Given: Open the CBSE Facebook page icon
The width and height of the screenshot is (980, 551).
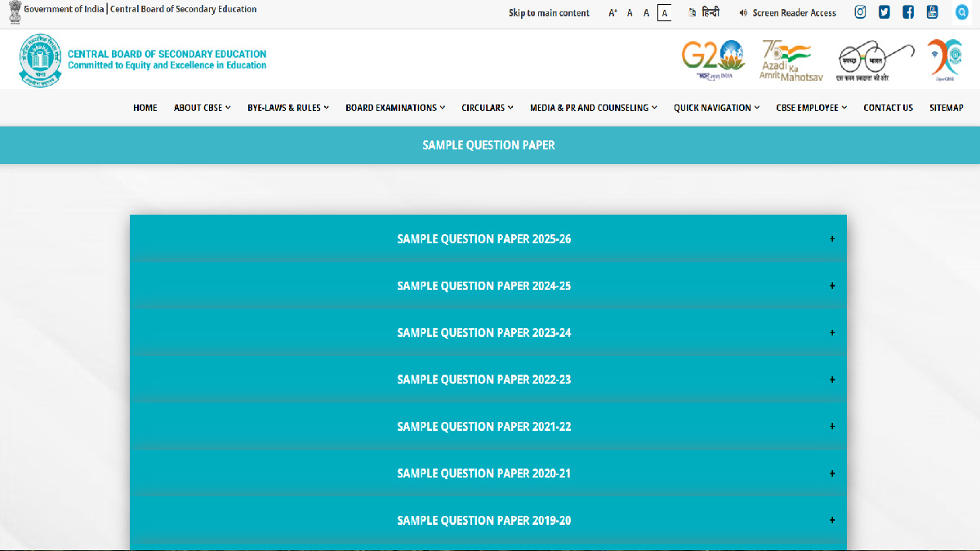Looking at the screenshot, I should (908, 12).
